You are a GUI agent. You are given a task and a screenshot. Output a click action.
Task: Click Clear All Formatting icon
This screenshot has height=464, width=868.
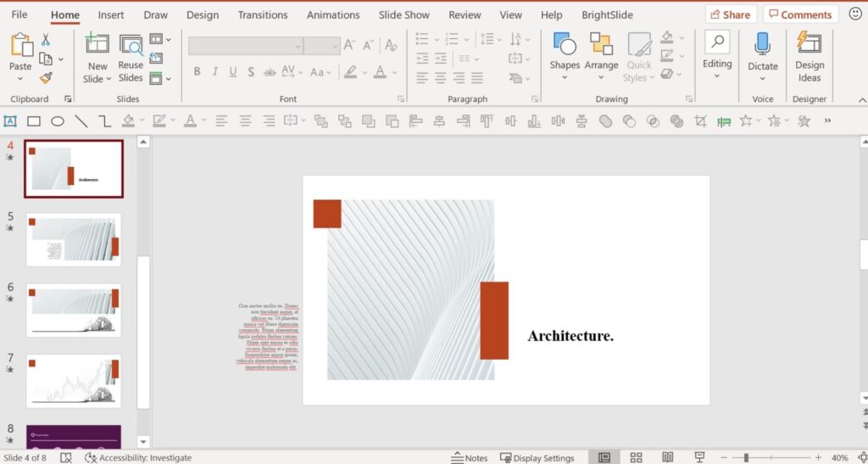(391, 45)
